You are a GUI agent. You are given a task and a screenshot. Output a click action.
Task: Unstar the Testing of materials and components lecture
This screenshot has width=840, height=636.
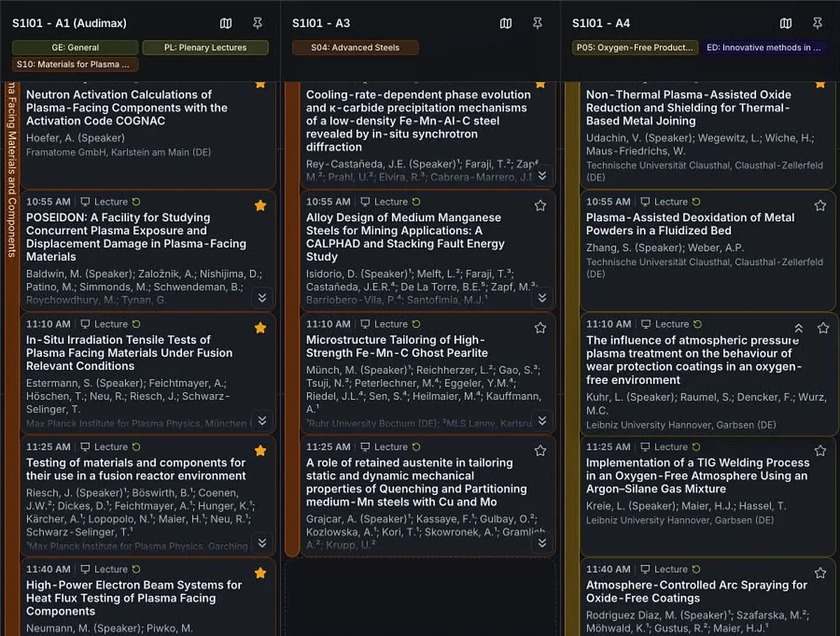(260, 450)
